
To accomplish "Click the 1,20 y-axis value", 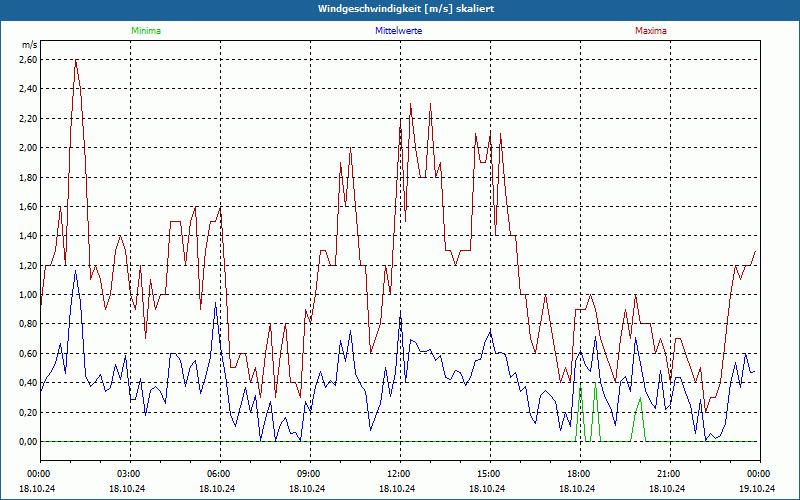I will click(x=29, y=265).
